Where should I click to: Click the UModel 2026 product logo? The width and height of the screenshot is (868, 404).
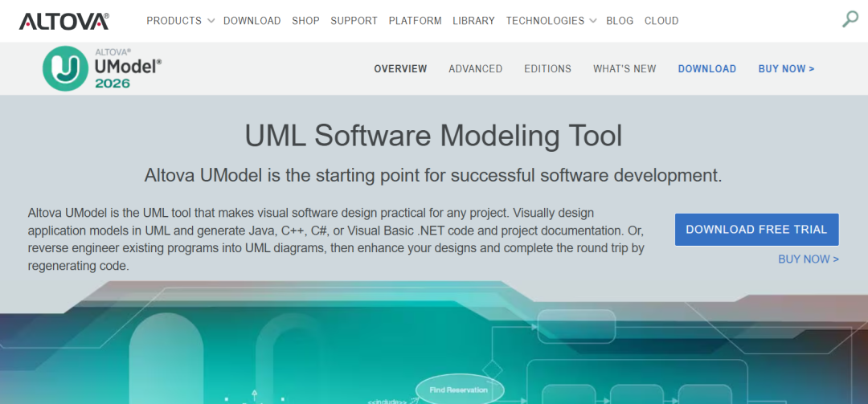tap(102, 68)
